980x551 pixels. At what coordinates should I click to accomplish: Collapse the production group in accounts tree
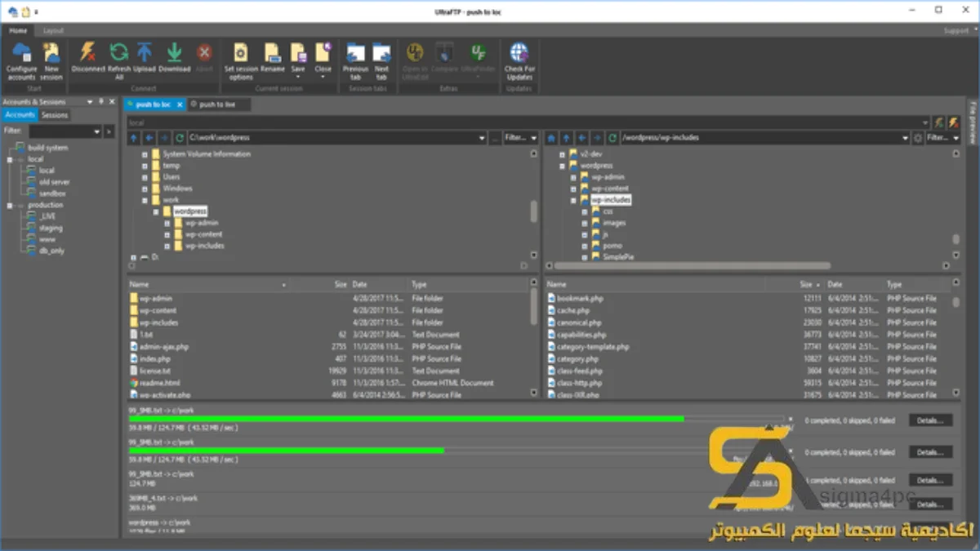click(x=9, y=205)
